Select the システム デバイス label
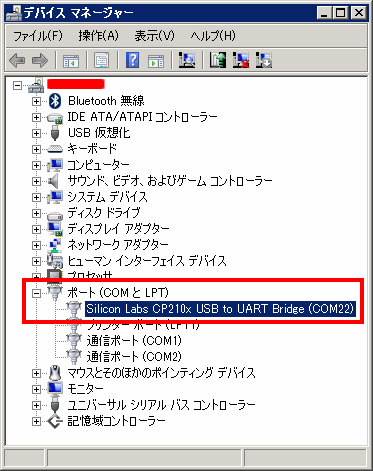The width and height of the screenshot is (373, 471). [107, 197]
